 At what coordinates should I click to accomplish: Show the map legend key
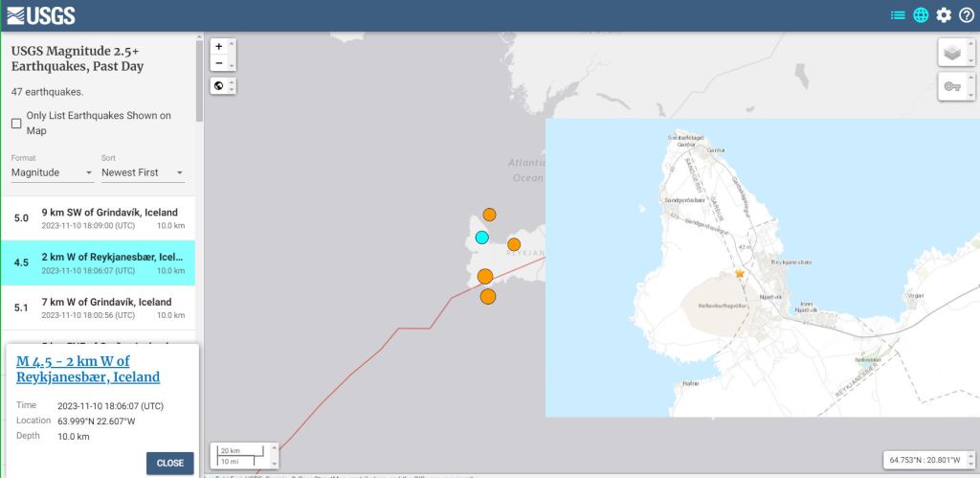951,86
